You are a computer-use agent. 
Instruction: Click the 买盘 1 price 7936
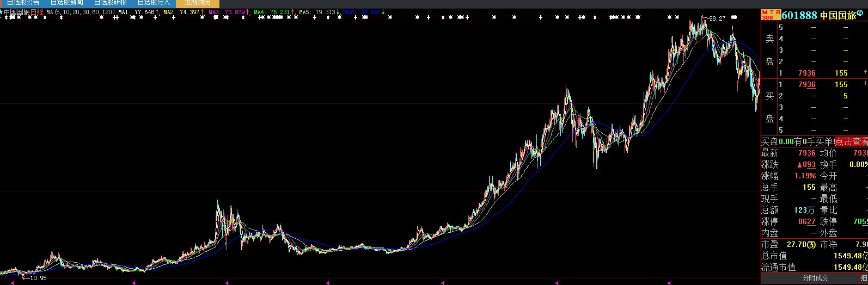[x=807, y=84]
